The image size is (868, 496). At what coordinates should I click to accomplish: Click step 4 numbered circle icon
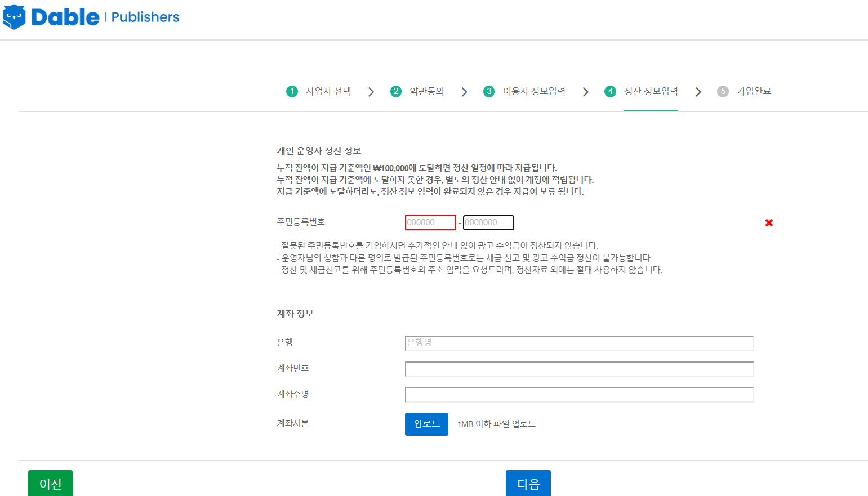(610, 91)
